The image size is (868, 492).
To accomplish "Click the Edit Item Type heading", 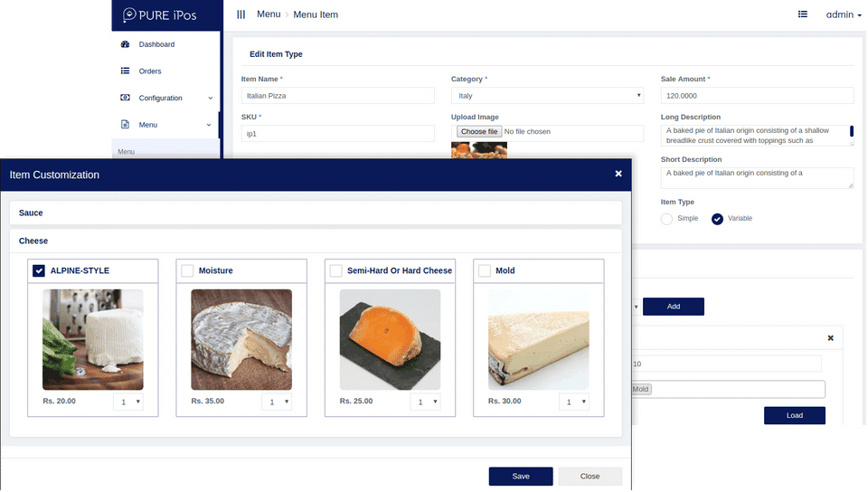I will 276,54.
